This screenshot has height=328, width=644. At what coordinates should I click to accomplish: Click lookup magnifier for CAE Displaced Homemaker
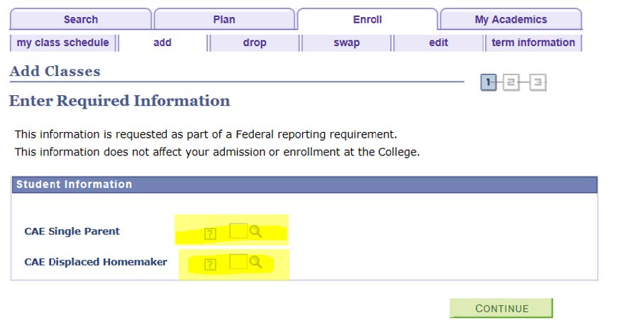pyautogui.click(x=256, y=263)
